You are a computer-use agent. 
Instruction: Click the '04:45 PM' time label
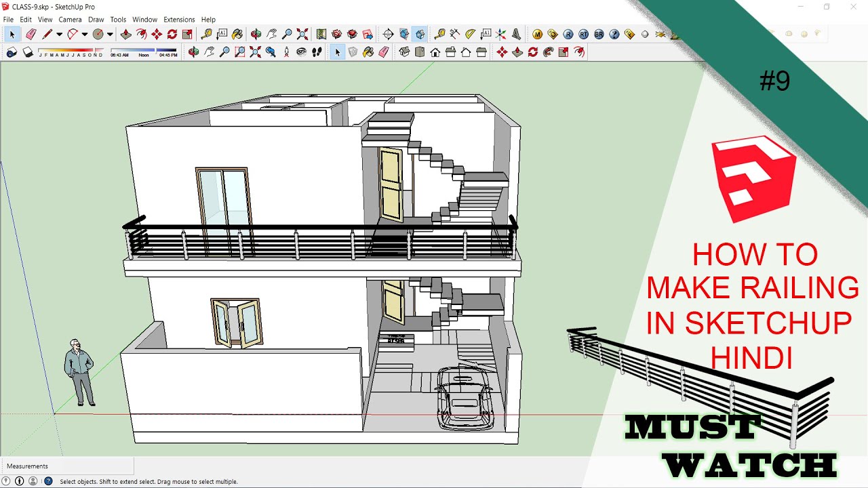[168, 55]
